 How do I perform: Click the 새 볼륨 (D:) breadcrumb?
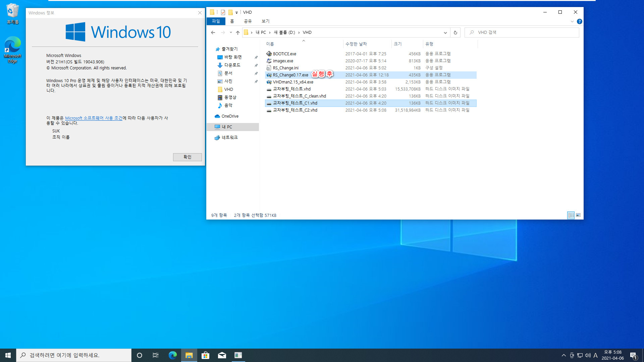(284, 33)
